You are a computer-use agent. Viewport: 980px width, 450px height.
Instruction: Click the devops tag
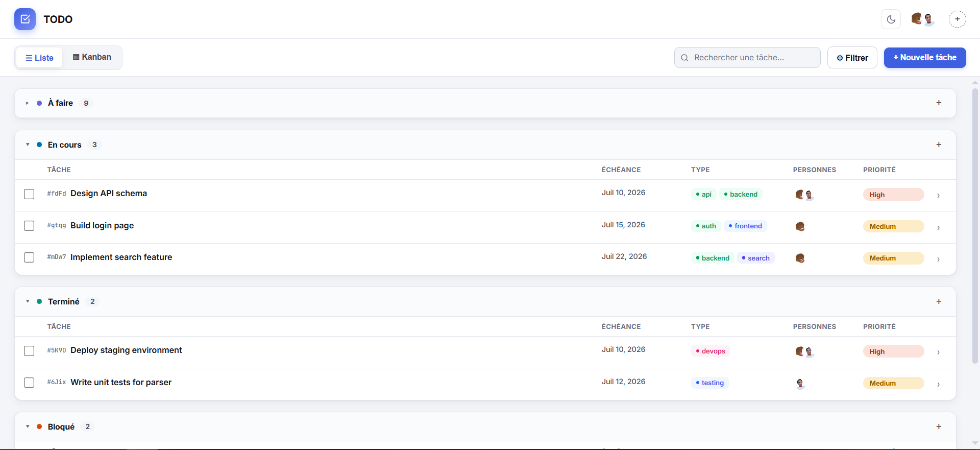click(x=710, y=351)
